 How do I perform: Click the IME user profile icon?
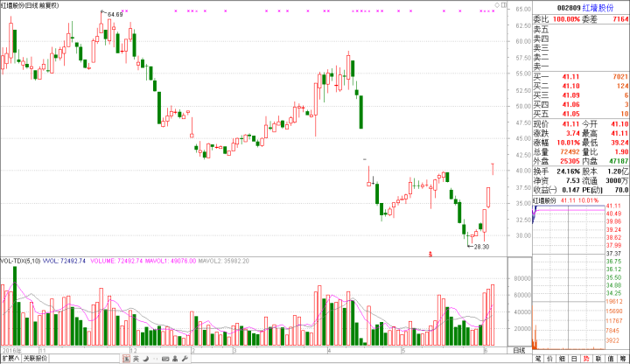tap(175, 359)
